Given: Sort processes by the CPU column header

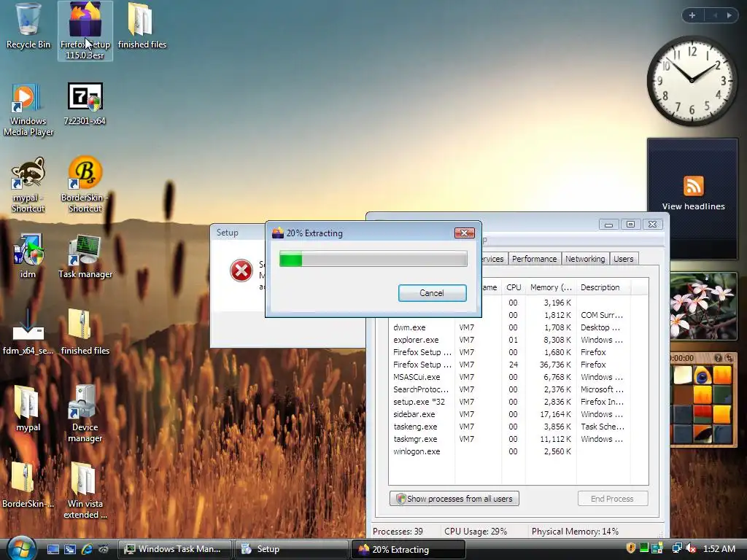Looking at the screenshot, I should (x=514, y=287).
